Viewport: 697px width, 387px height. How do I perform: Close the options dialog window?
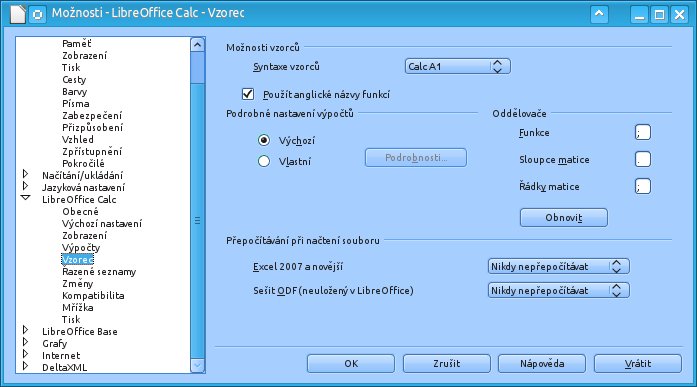679,15
